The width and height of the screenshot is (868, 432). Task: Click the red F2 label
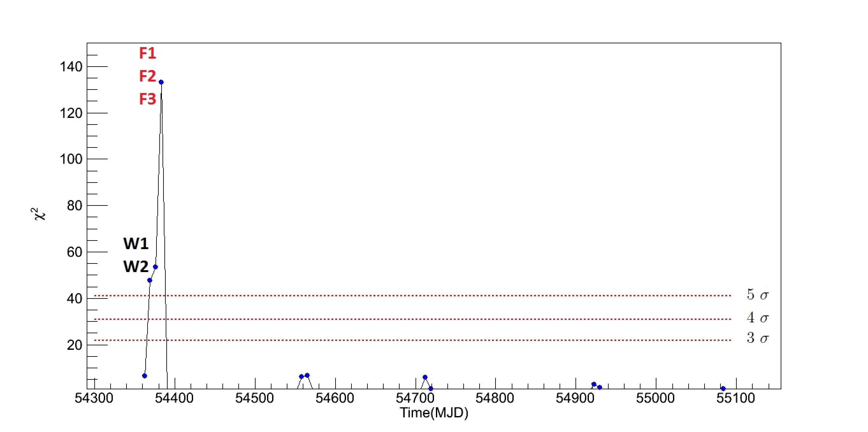pos(148,76)
